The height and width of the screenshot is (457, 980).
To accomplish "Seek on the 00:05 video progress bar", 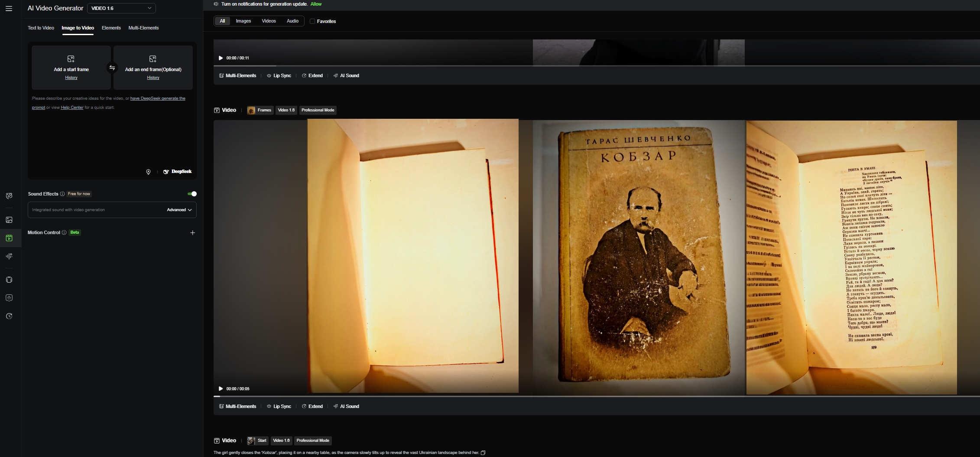I will [x=597, y=396].
